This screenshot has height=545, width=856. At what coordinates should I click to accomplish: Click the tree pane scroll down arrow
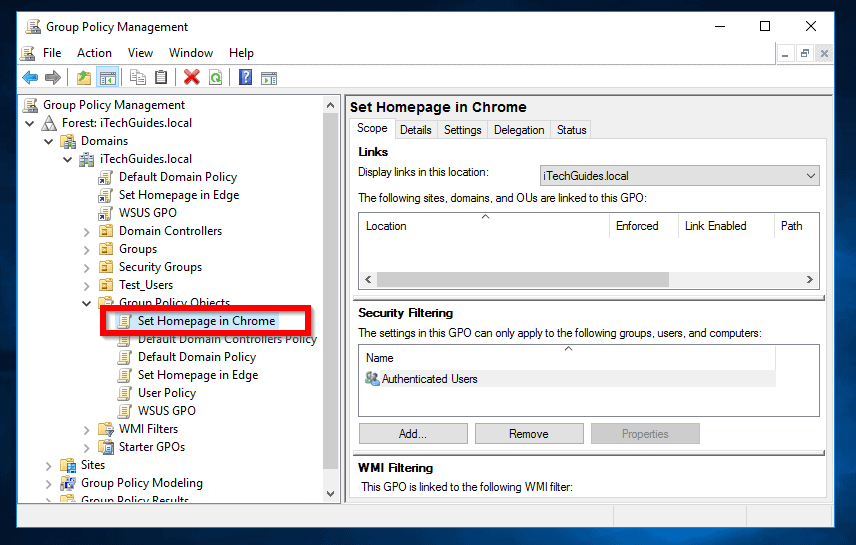click(x=330, y=494)
